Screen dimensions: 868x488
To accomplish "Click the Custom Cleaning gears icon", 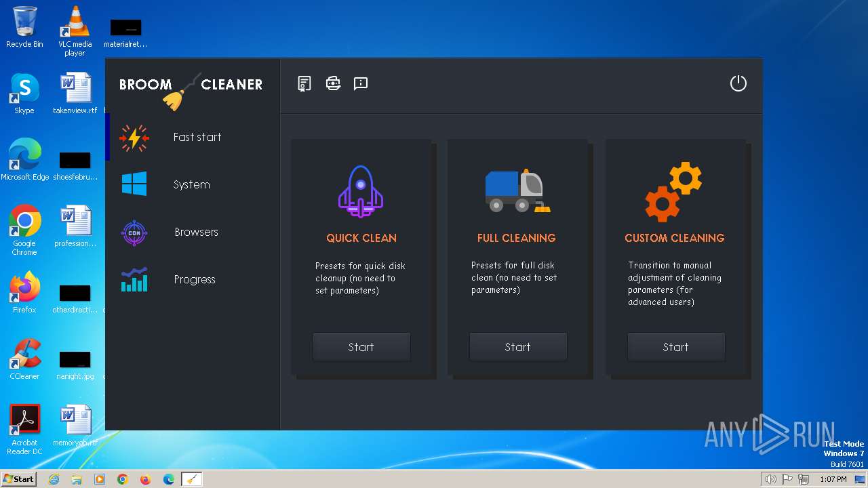I will click(673, 192).
